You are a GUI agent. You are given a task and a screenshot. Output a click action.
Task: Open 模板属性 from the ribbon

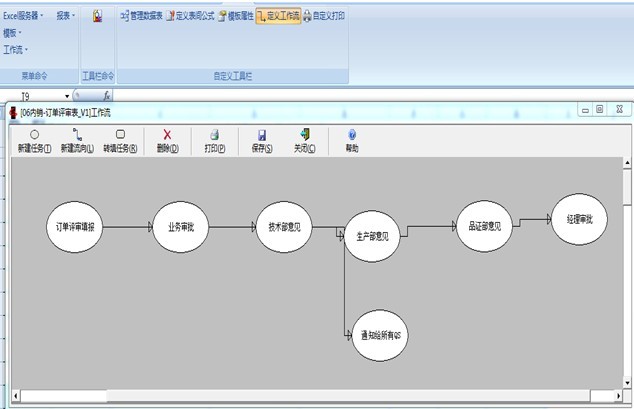tap(236, 17)
